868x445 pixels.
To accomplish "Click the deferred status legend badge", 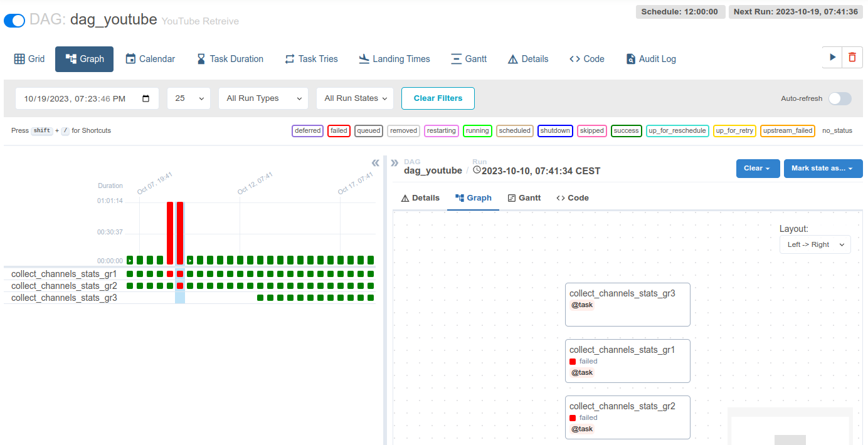I will point(307,131).
